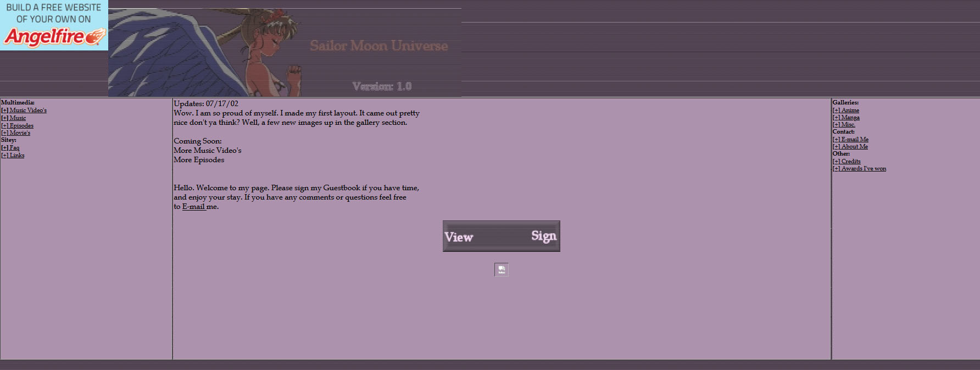Click the Contact: heading
980x370 pixels.
(x=843, y=131)
